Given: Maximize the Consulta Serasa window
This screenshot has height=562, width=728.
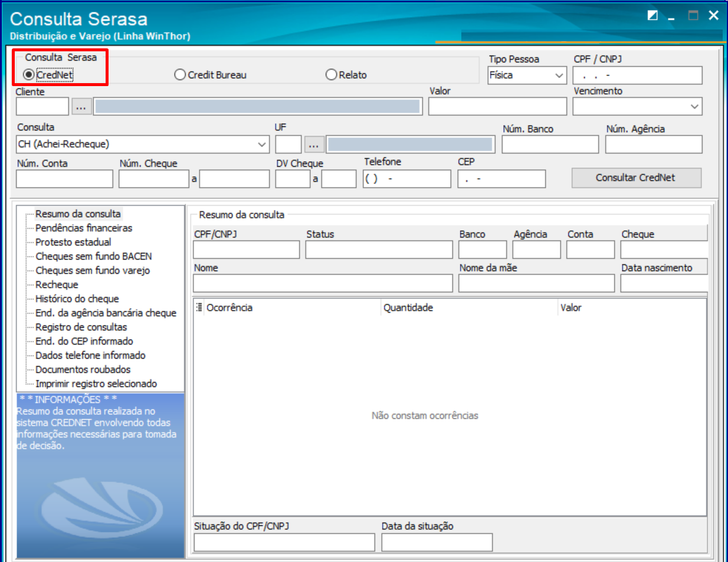Looking at the screenshot, I should tap(693, 15).
